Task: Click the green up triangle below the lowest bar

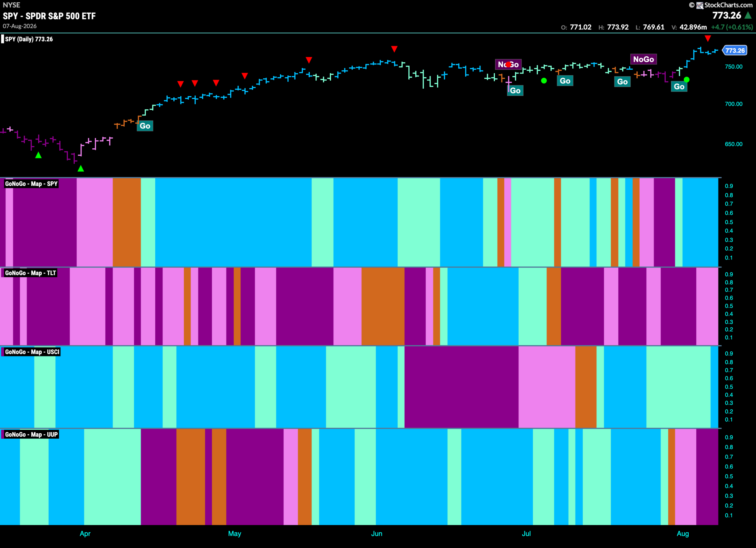Action: pos(81,168)
